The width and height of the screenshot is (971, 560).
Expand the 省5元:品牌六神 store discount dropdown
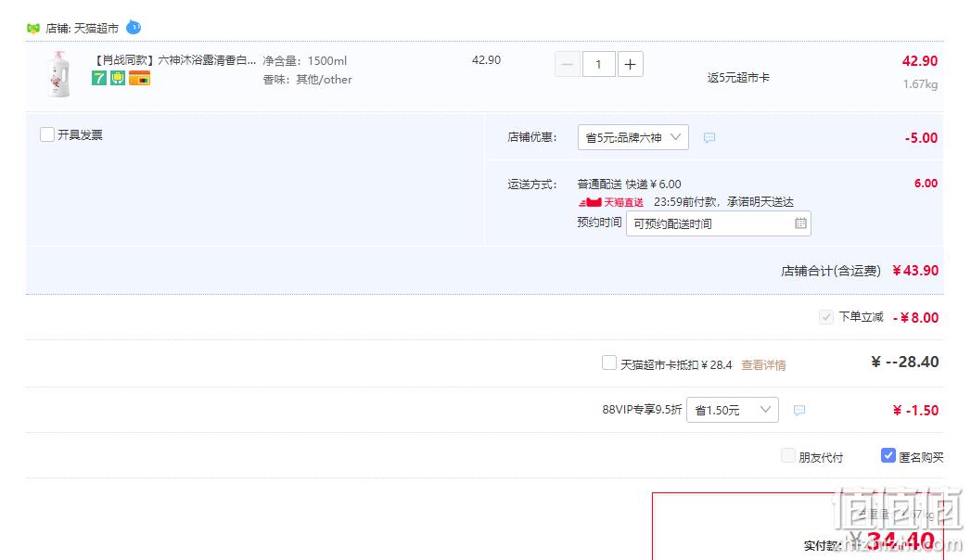click(632, 137)
